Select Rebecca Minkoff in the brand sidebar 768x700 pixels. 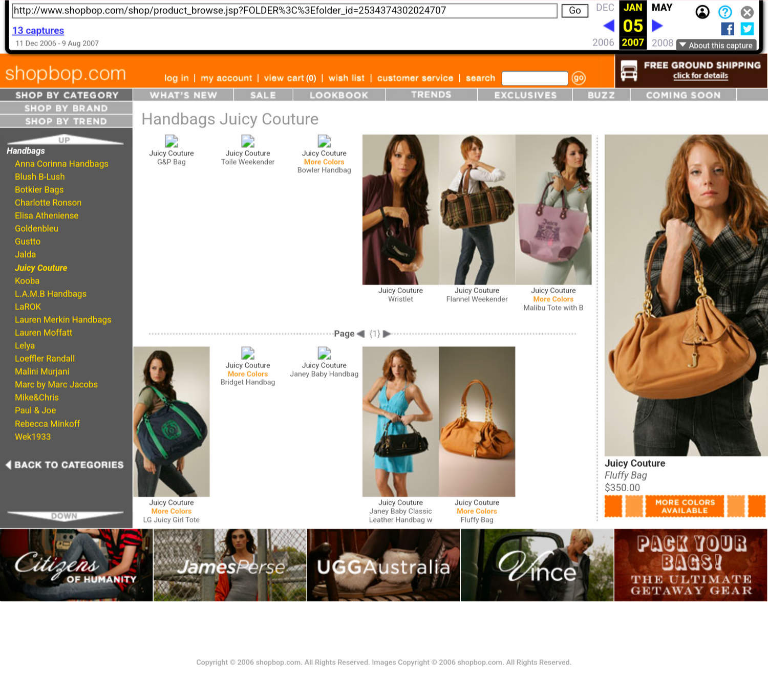[x=47, y=424]
